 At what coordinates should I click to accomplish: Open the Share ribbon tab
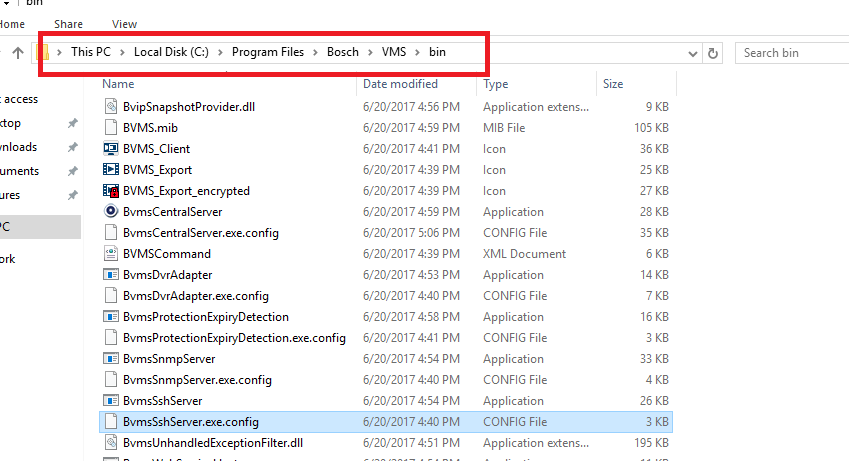[x=68, y=24]
